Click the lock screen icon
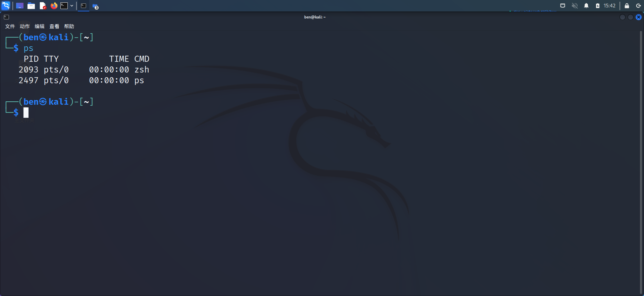This screenshot has height=296, width=644. [627, 6]
